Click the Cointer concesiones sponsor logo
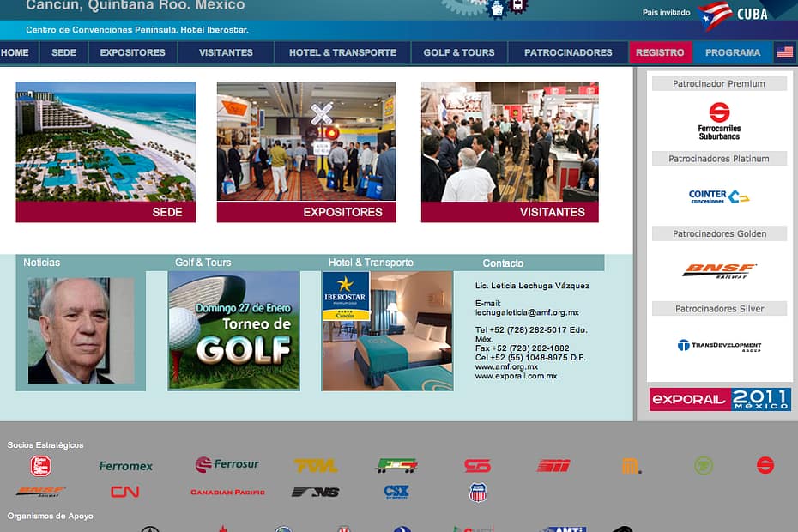Screen dimensions: 798x532 [718, 196]
